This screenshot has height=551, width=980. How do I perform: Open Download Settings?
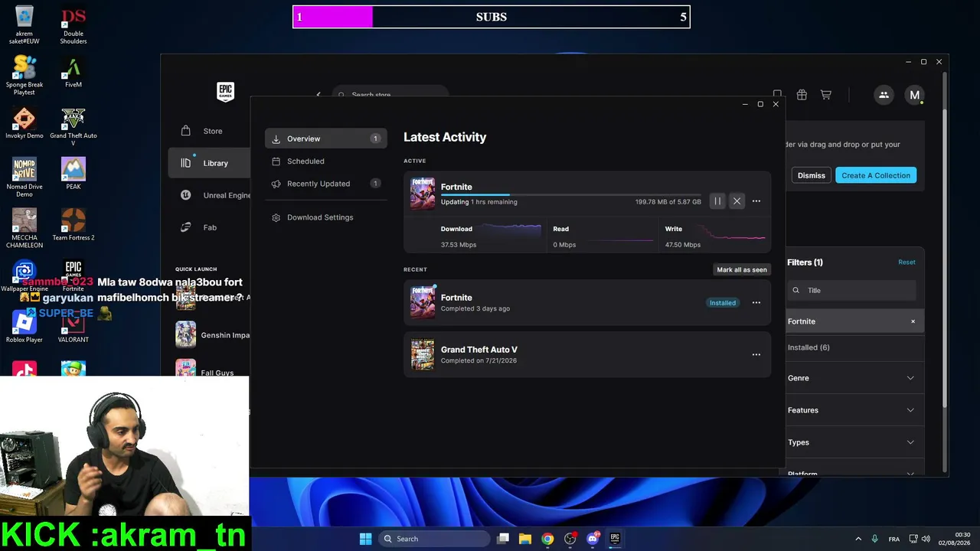326,217
